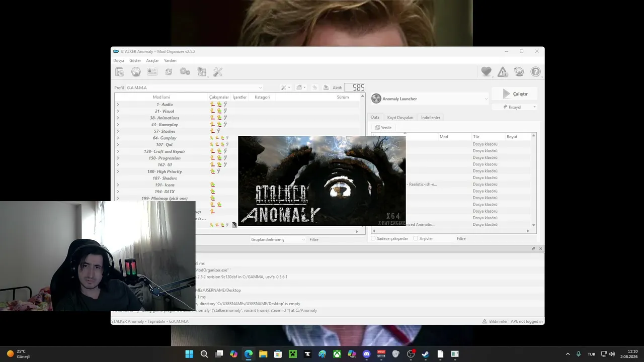Expand the '38- Animations' mod group

[118, 118]
